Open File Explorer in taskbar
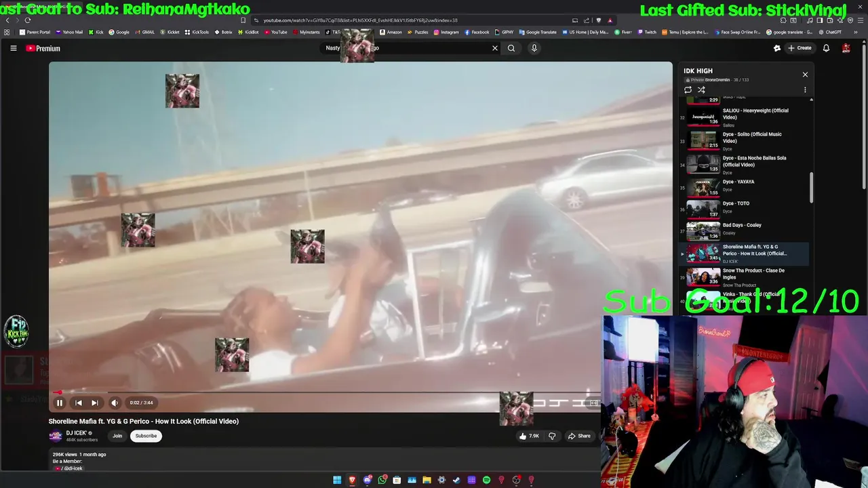 427,480
